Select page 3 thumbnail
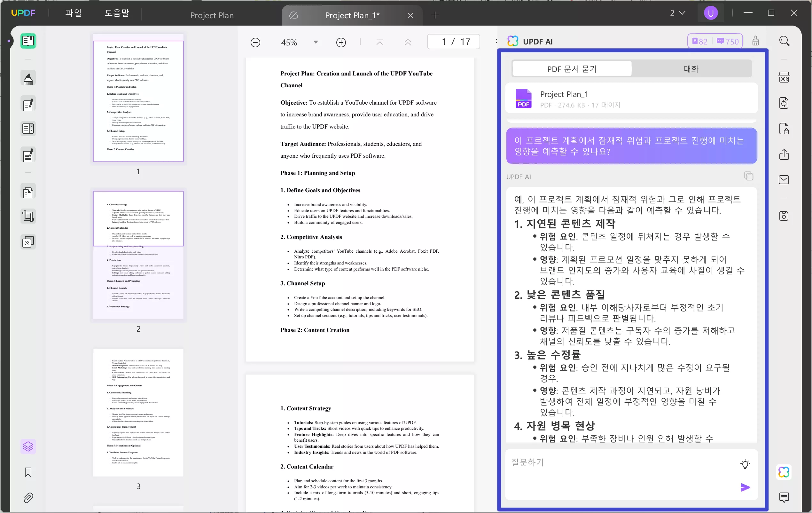The image size is (812, 513). pos(138,413)
